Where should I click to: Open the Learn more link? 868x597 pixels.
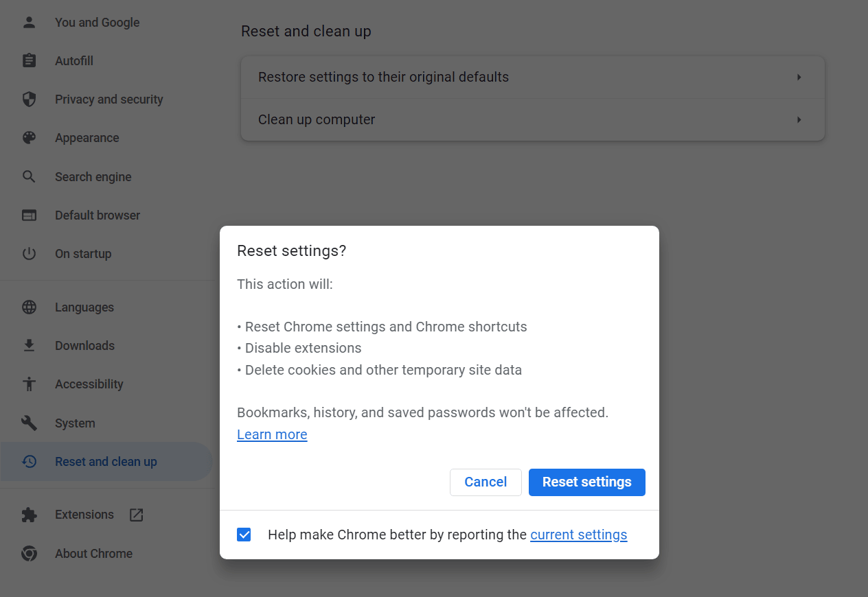(272, 434)
